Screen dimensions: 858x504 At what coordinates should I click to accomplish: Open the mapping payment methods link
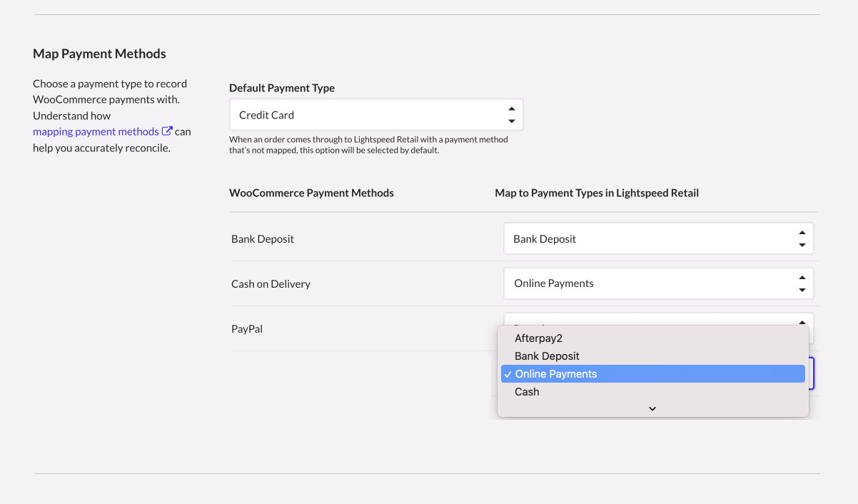click(x=96, y=131)
